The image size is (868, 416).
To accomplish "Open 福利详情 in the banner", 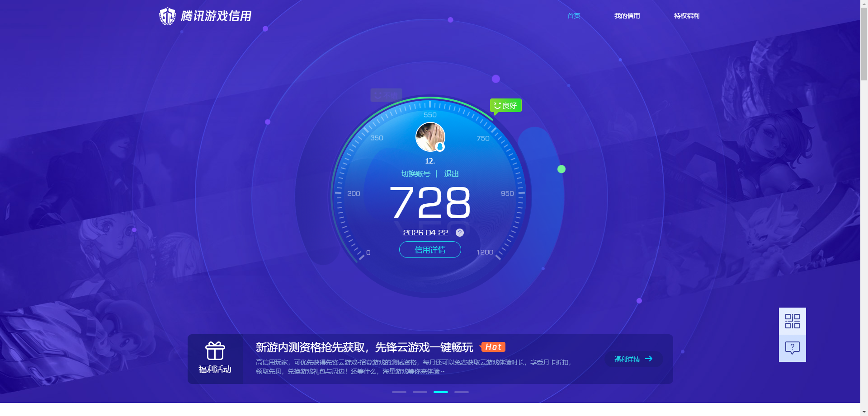I will tap(633, 359).
